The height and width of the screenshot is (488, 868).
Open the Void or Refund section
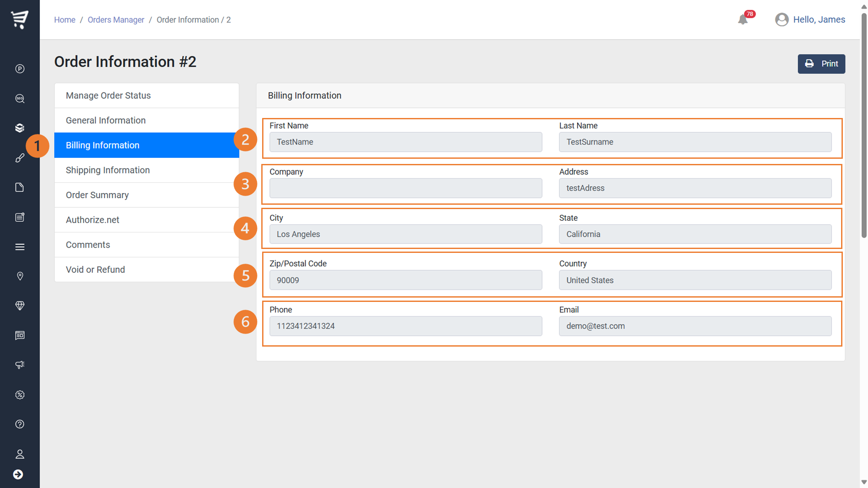[95, 269]
